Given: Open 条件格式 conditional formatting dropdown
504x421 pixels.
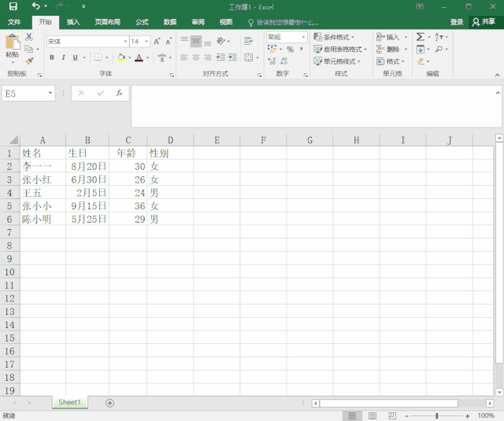Looking at the screenshot, I should pyautogui.click(x=334, y=37).
